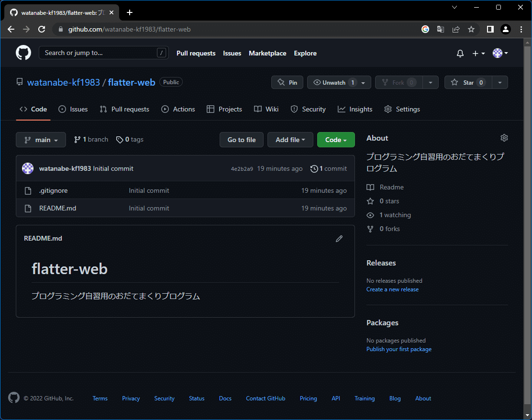Click Create a new release
The height and width of the screenshot is (420, 532).
[x=392, y=289]
